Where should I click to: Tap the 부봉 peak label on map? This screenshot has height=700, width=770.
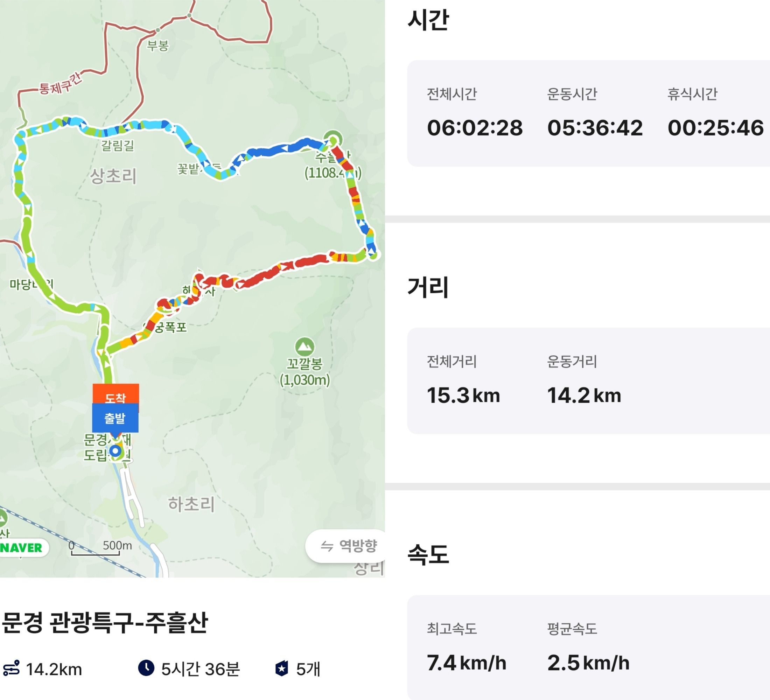pyautogui.click(x=158, y=46)
